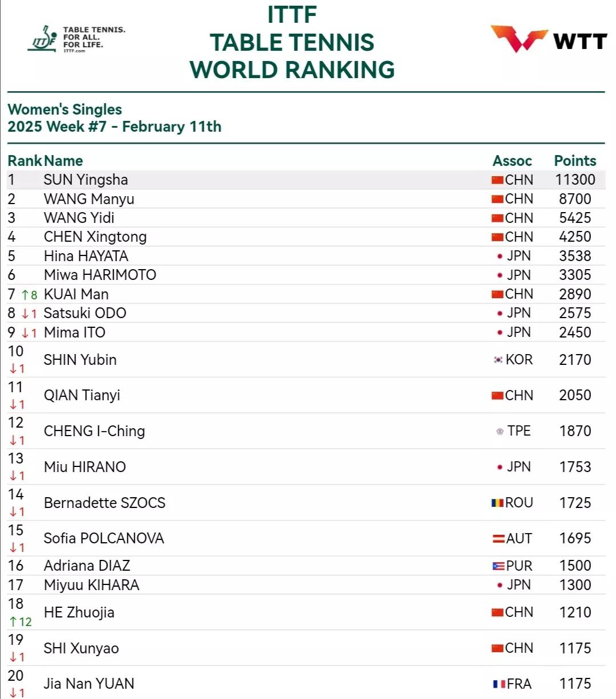Click the France flag next to Jia Nan YUAN

click(499, 684)
